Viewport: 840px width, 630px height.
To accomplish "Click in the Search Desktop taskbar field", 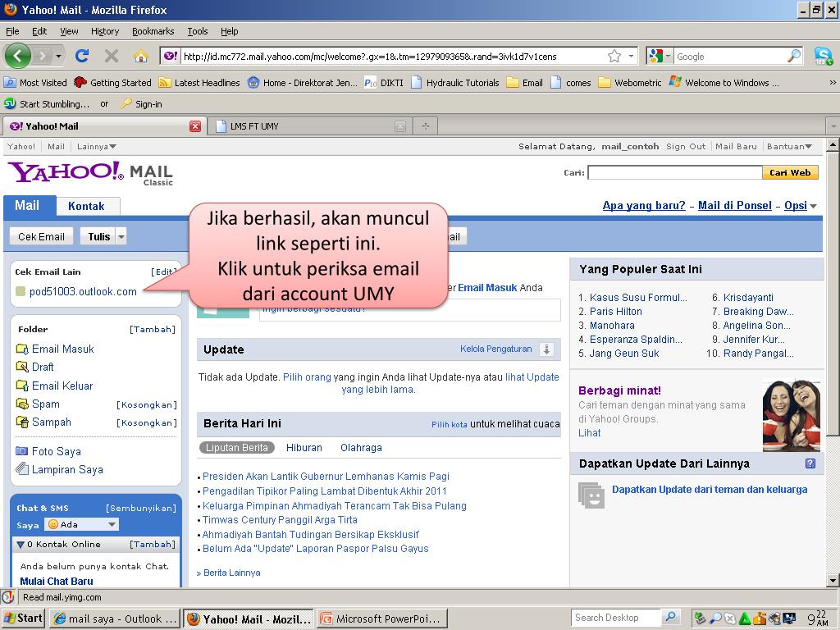I will point(616,618).
